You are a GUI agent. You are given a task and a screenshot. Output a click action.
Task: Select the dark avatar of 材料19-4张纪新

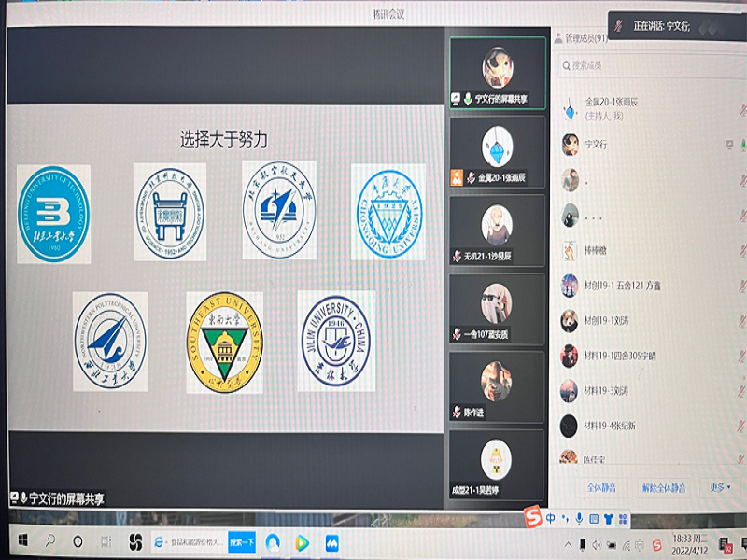click(569, 426)
